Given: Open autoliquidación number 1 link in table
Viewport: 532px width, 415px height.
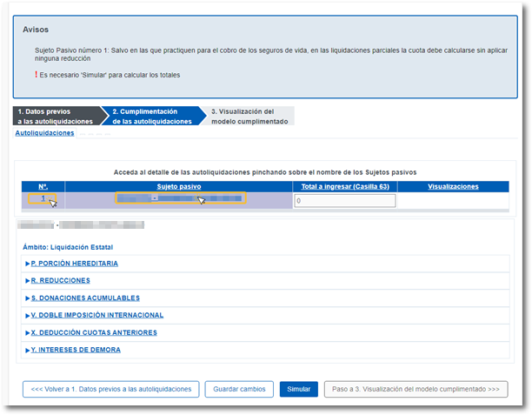Looking at the screenshot, I should click(x=40, y=199).
